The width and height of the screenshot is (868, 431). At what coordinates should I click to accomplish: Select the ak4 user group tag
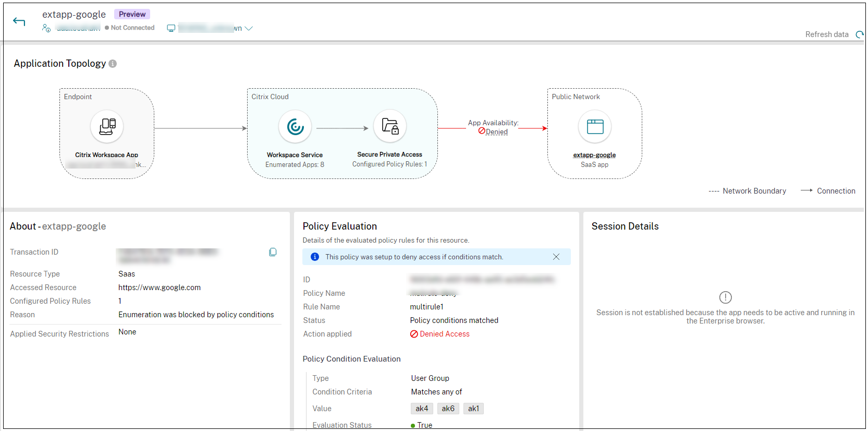(x=422, y=409)
